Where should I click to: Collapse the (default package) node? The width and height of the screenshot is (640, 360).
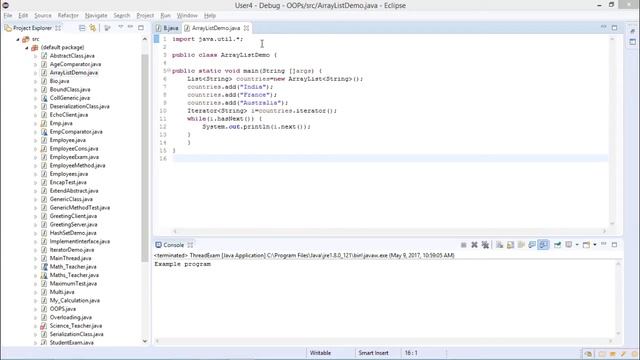[27, 48]
